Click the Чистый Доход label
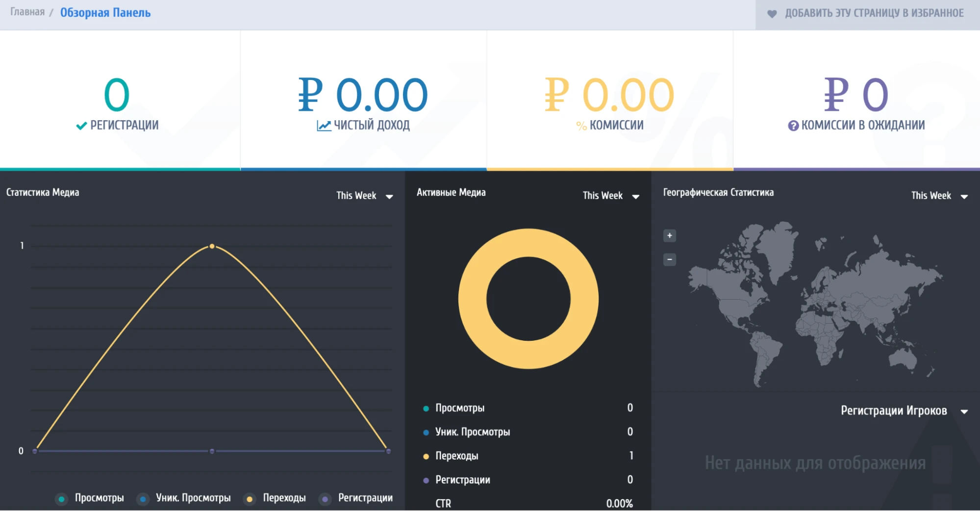This screenshot has height=511, width=980. coord(372,126)
